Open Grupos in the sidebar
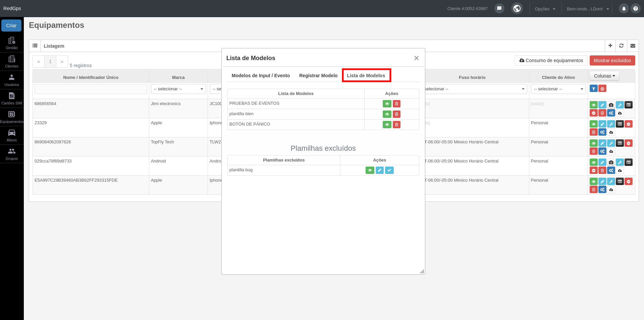Viewport: 644px width, 320px height. 12,154
